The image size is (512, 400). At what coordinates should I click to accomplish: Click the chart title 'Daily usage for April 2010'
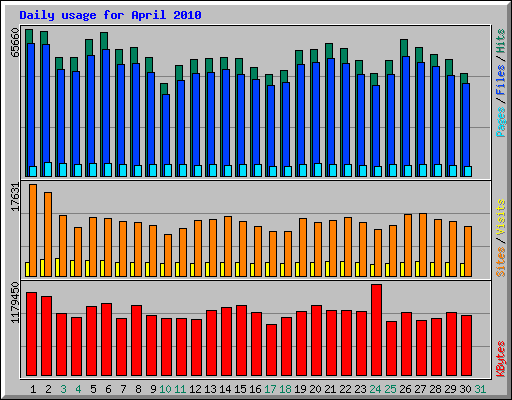(110, 15)
